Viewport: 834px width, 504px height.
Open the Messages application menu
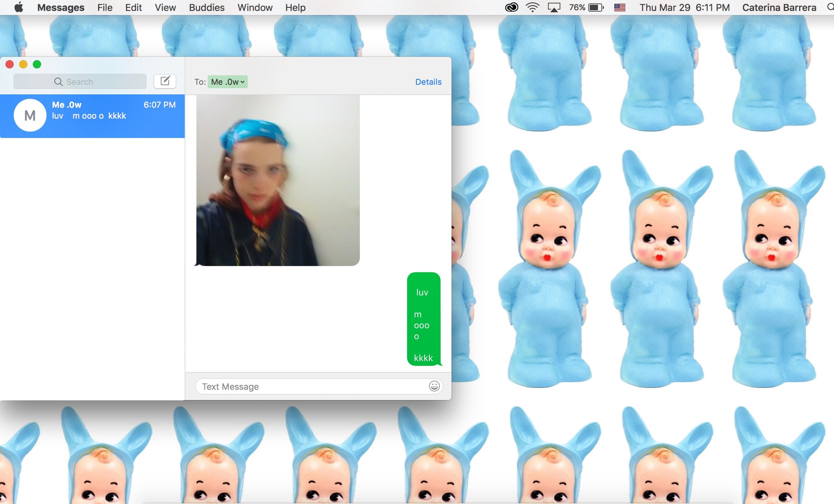[x=61, y=7]
